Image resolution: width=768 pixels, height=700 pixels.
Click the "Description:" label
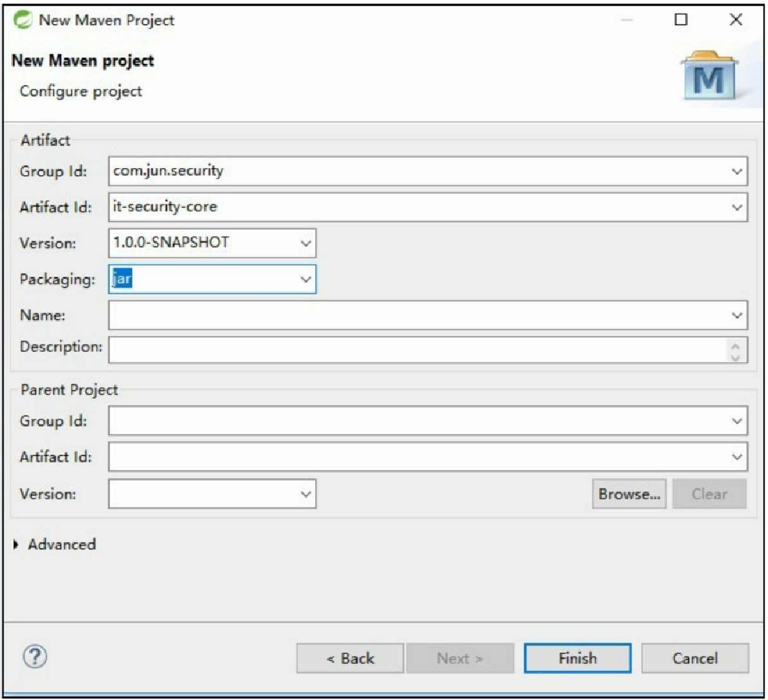point(61,347)
